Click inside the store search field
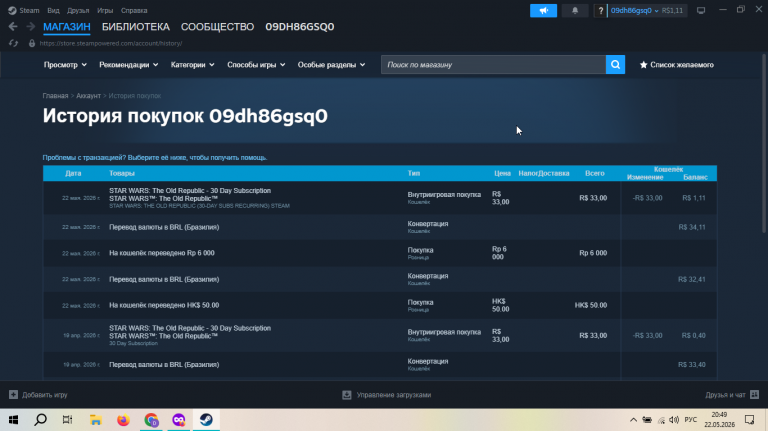This screenshot has width=768, height=431. (x=493, y=65)
